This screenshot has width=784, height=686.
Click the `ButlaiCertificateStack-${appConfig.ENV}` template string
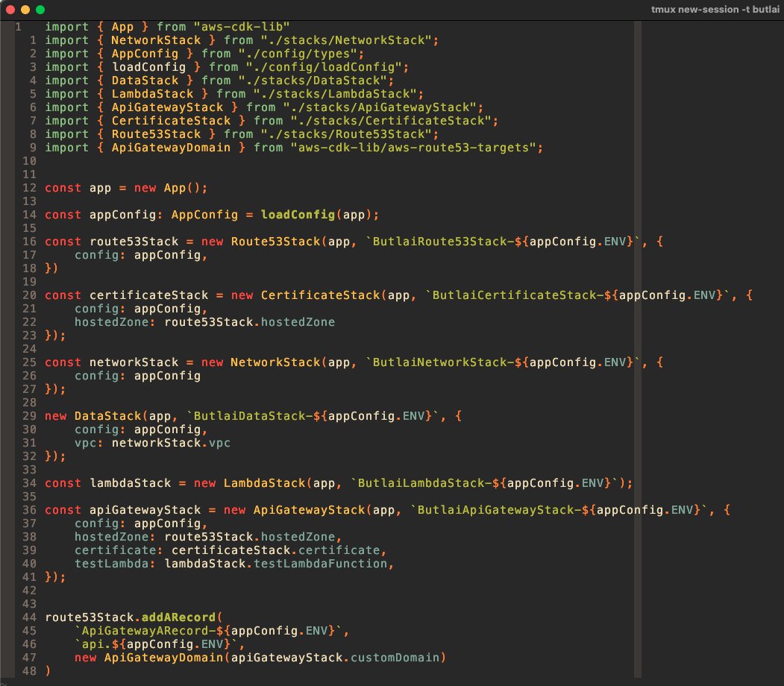point(577,296)
